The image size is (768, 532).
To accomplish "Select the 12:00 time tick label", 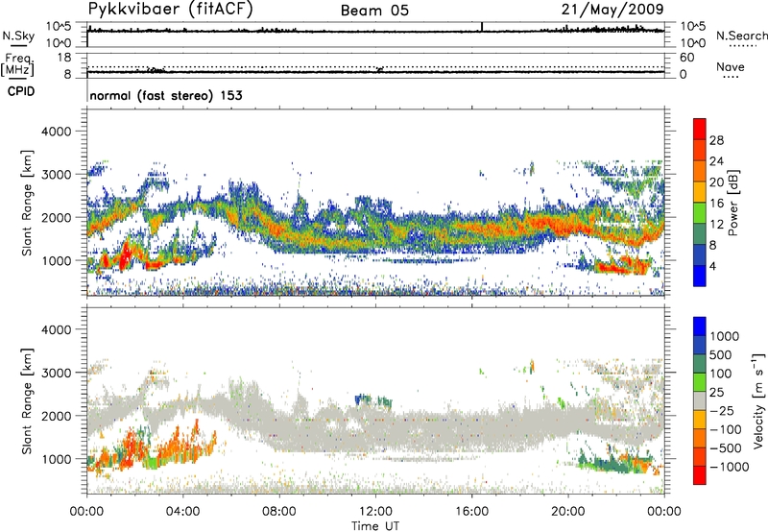I will 375,512.
